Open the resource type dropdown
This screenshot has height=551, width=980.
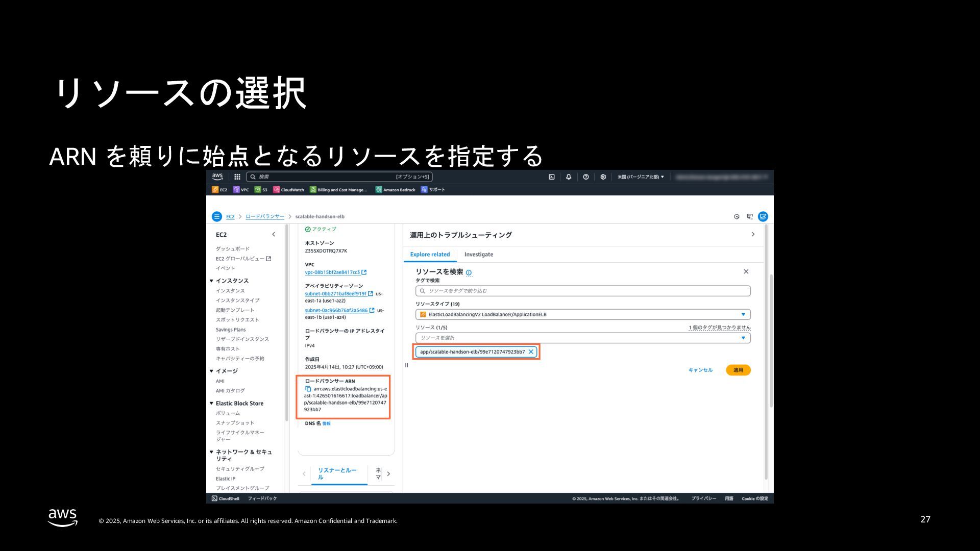583,315
